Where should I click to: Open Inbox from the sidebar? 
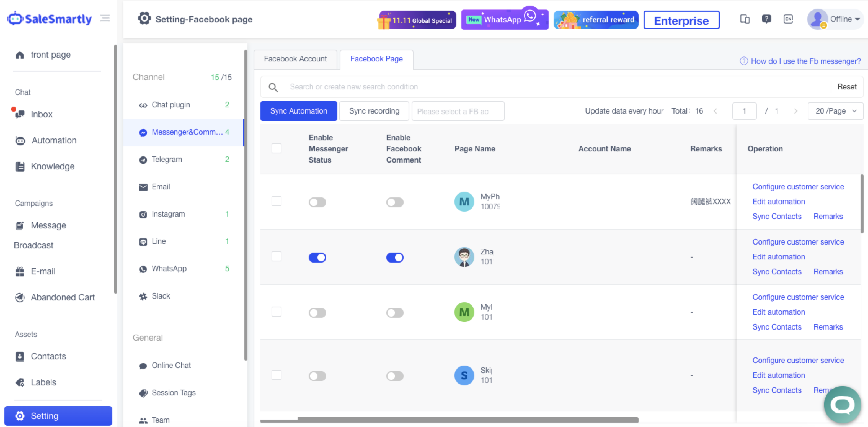coord(42,114)
